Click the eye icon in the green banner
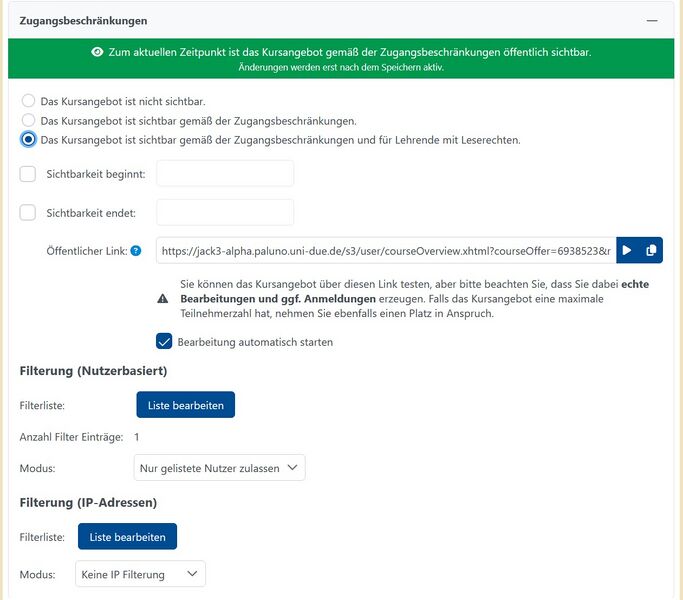683x600 pixels. [x=97, y=52]
